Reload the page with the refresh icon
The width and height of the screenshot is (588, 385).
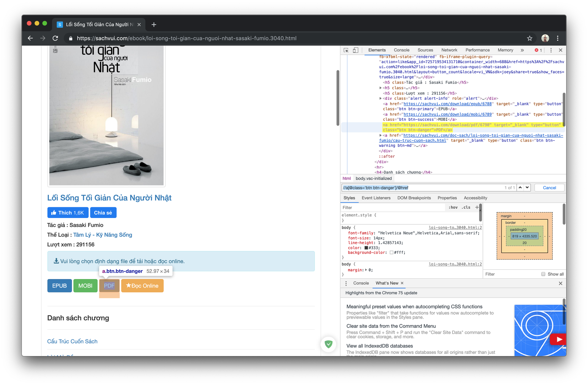click(55, 38)
